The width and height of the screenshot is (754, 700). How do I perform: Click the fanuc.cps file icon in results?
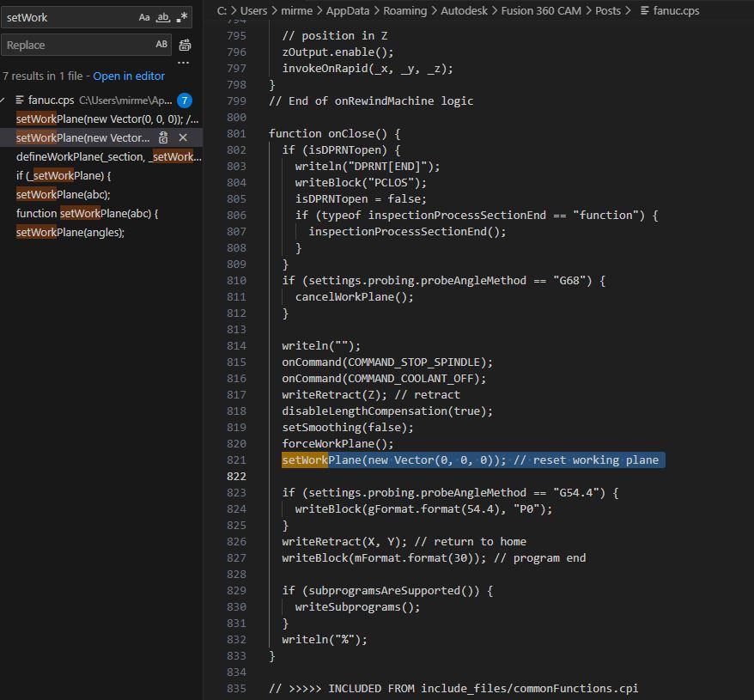click(20, 100)
